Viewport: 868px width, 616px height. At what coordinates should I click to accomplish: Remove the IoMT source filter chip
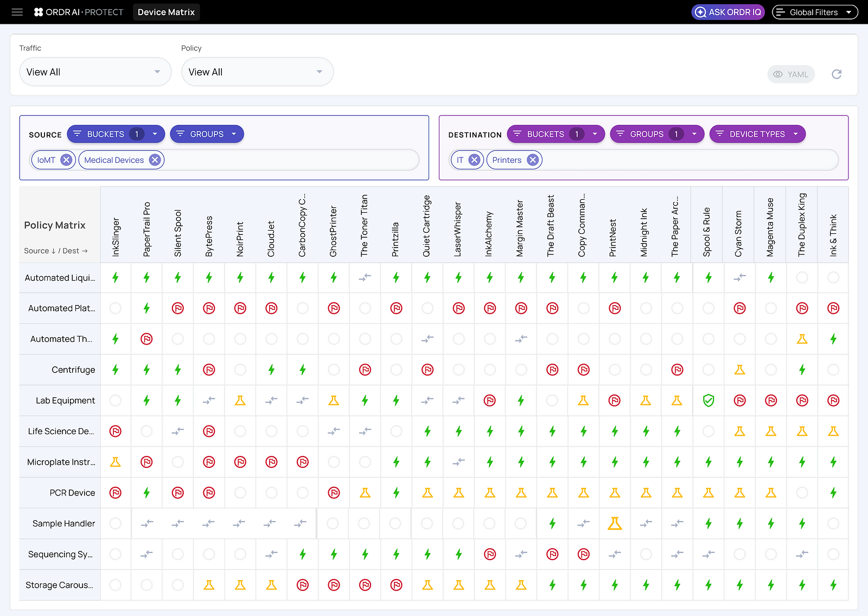tap(66, 160)
